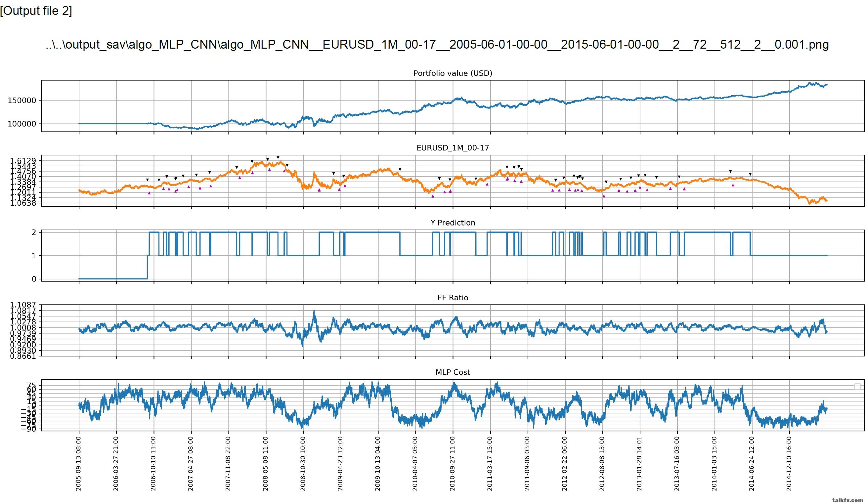The image size is (865, 504).
Task: Click the '[Output file 2]' heading
Action: click(x=36, y=11)
